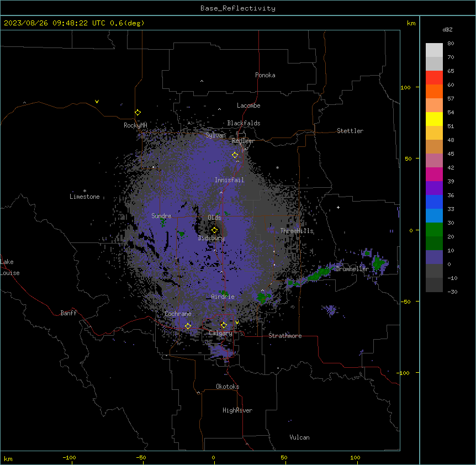Click the white plus marker north of Drumheller

click(x=338, y=207)
